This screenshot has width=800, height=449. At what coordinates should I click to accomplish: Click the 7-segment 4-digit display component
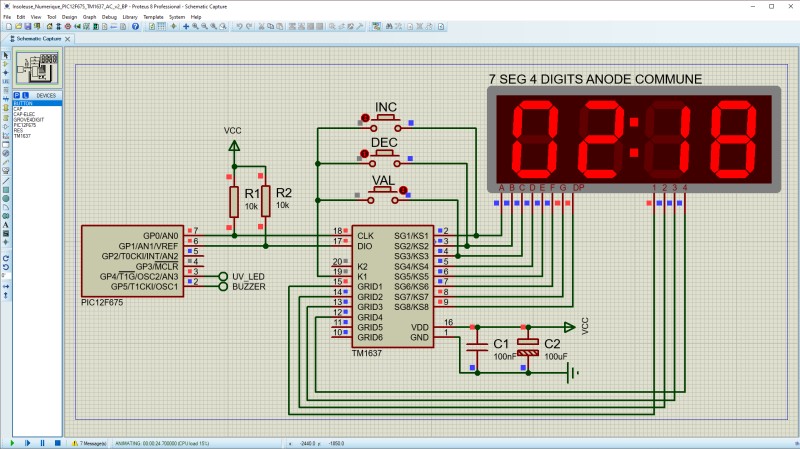(x=634, y=139)
